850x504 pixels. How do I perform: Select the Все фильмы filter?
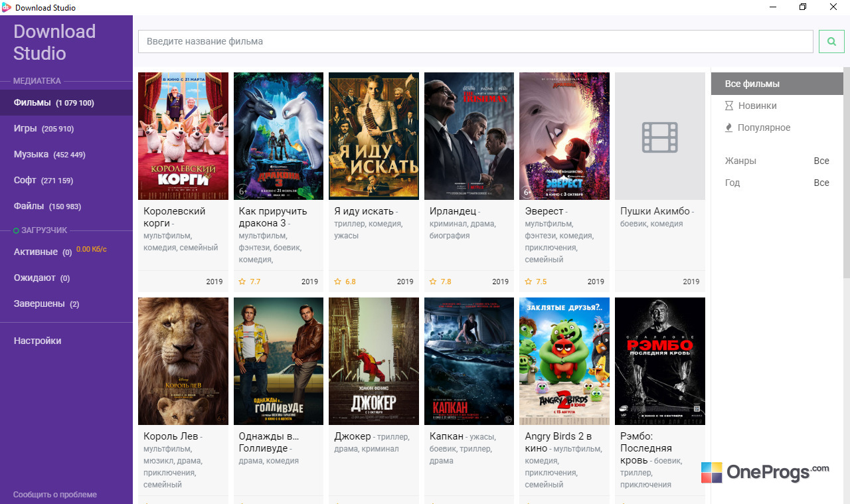click(x=777, y=84)
